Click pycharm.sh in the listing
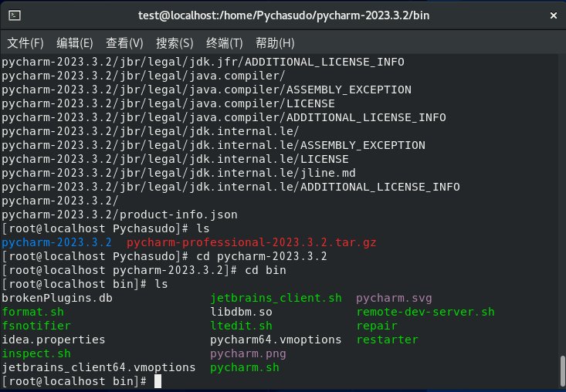 244,367
